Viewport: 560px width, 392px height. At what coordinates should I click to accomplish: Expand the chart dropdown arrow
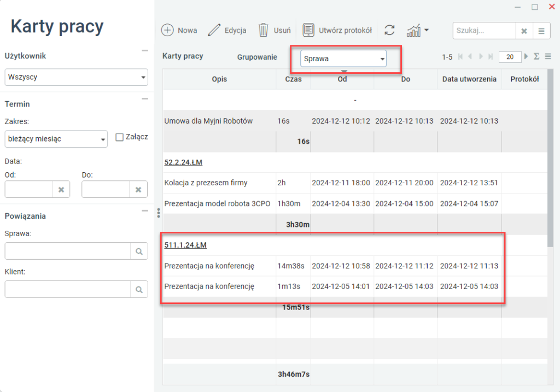[427, 31]
